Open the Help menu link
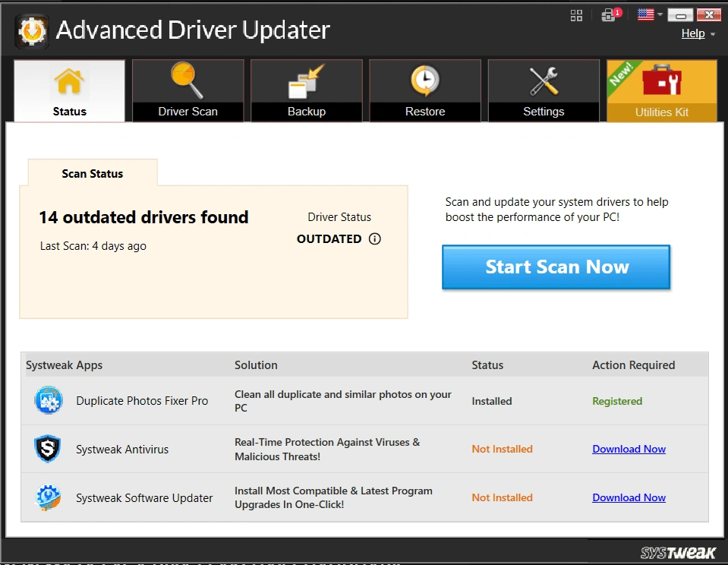Image resolution: width=728 pixels, height=565 pixels. pyautogui.click(x=692, y=33)
